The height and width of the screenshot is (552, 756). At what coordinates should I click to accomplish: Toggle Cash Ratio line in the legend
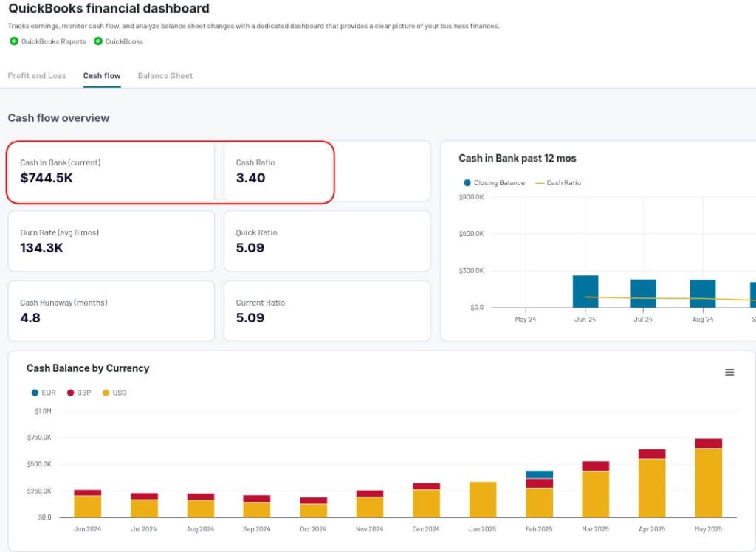[558, 183]
